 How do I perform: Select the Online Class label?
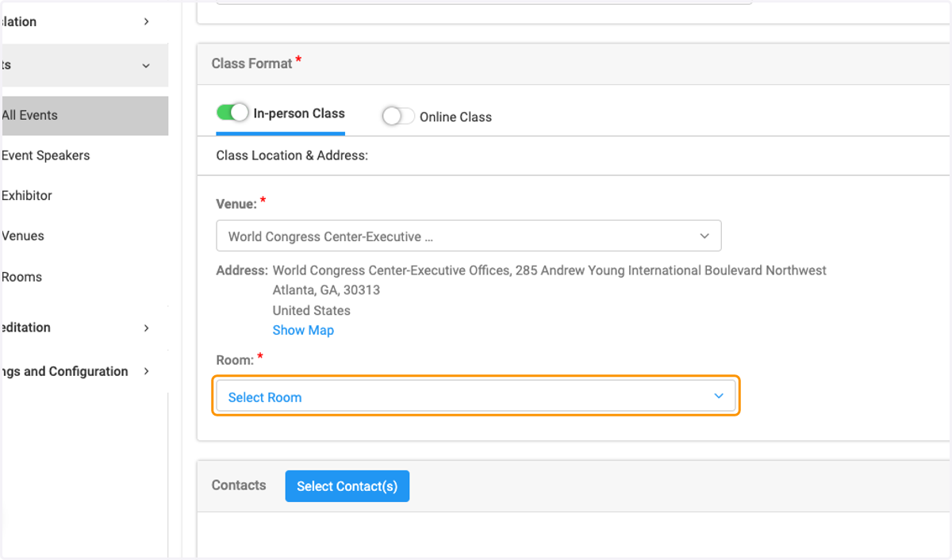[x=455, y=117]
